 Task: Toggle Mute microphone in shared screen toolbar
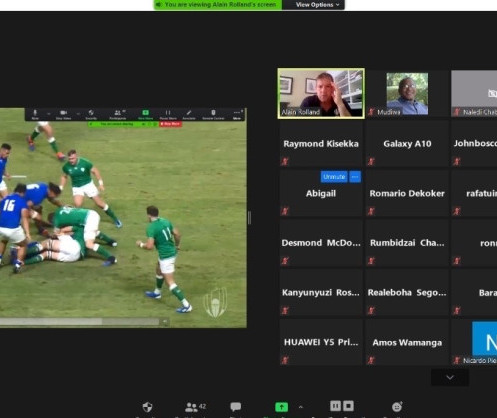pos(35,114)
